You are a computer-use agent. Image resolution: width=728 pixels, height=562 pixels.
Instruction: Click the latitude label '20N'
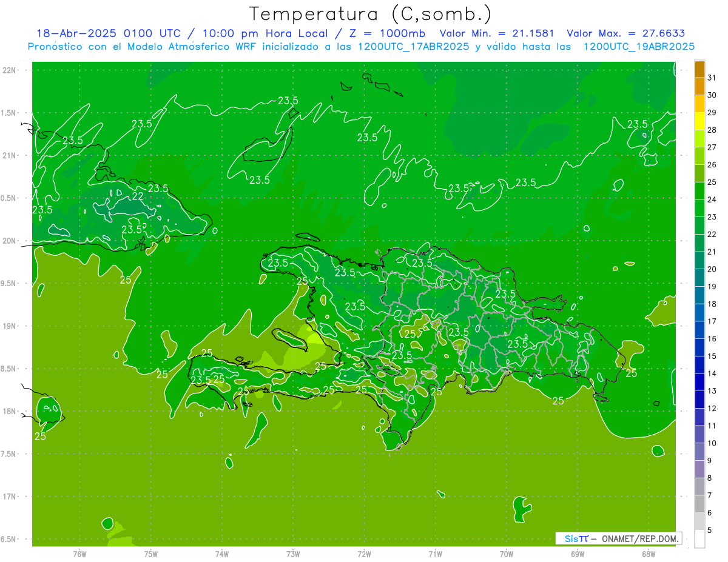[x=9, y=241]
